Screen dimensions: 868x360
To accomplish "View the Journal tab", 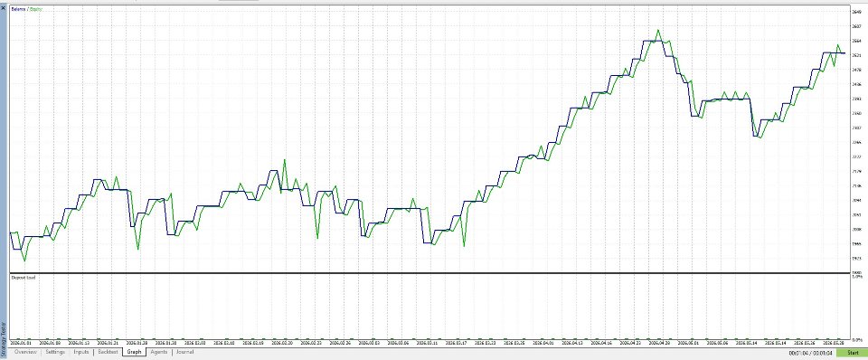I will click(x=184, y=352).
